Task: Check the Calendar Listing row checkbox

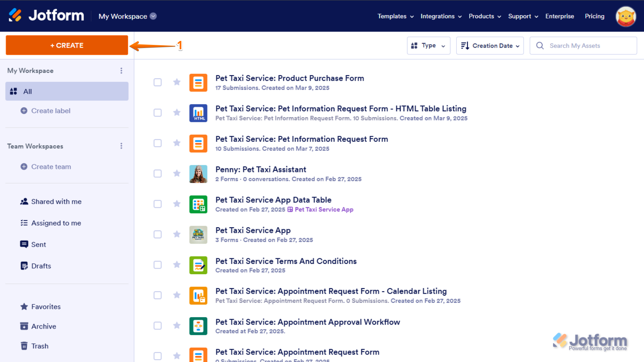Action: (x=158, y=295)
